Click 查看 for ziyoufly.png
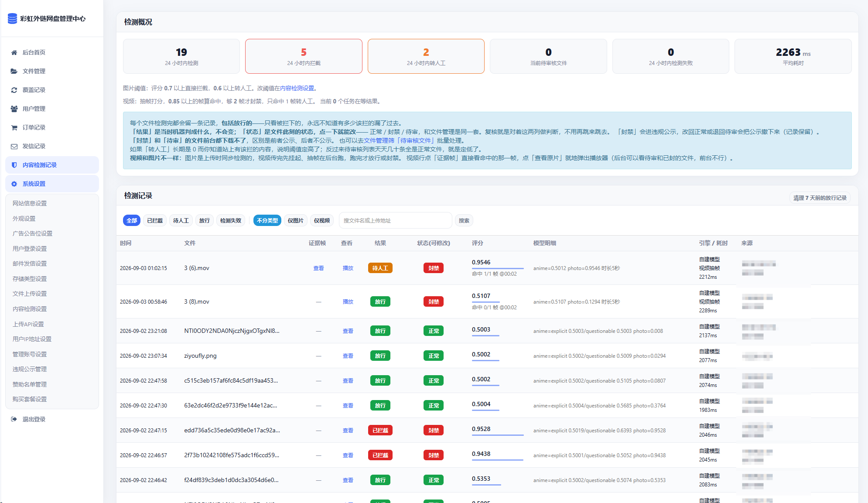This screenshot has width=868, height=503. (x=348, y=356)
